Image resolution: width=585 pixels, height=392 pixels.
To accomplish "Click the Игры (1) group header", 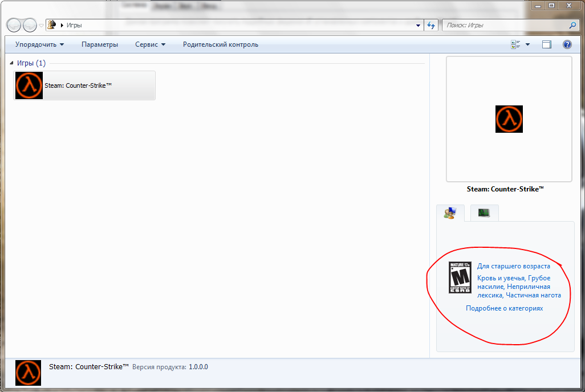I will click(31, 63).
